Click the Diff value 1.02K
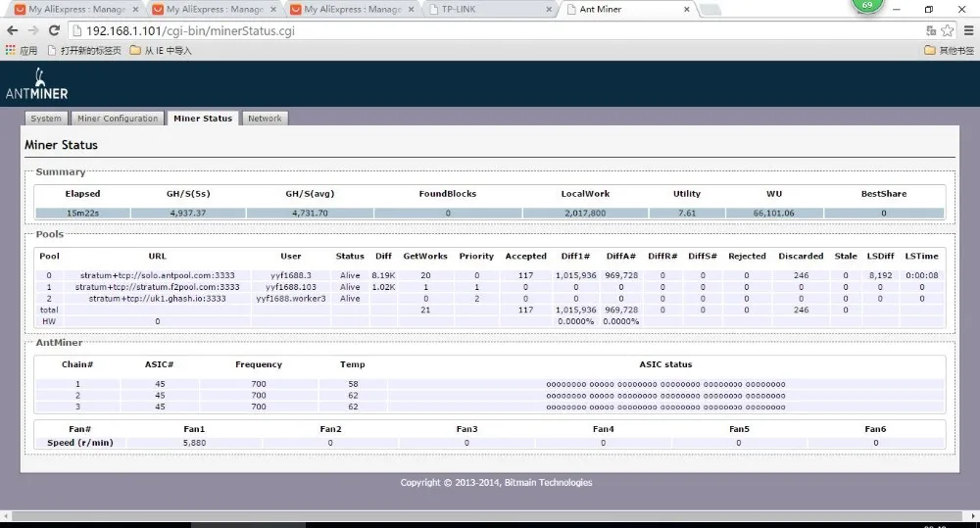The image size is (980, 528). point(383,287)
